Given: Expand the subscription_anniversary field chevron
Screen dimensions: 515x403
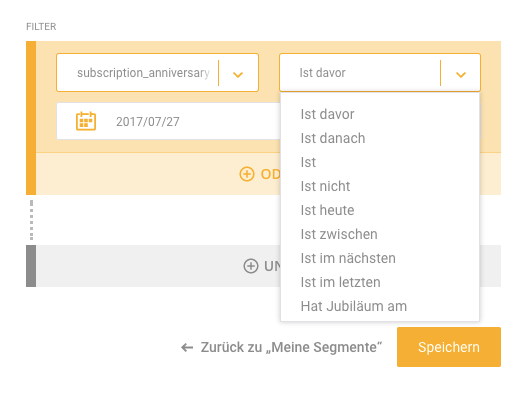Looking at the screenshot, I should (x=238, y=74).
